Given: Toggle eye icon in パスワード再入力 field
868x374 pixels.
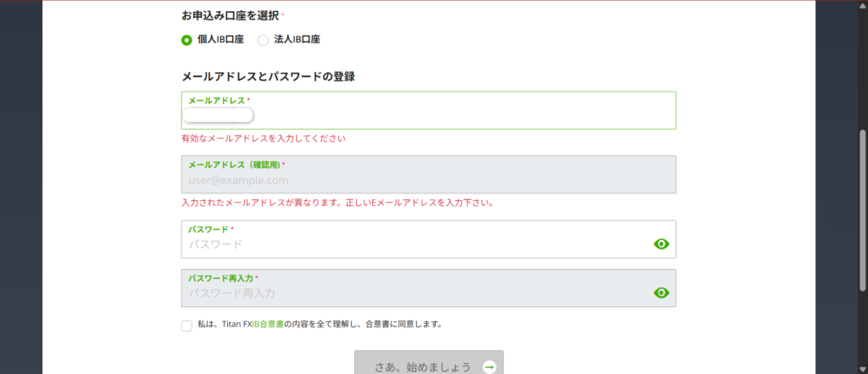Looking at the screenshot, I should [x=661, y=293].
